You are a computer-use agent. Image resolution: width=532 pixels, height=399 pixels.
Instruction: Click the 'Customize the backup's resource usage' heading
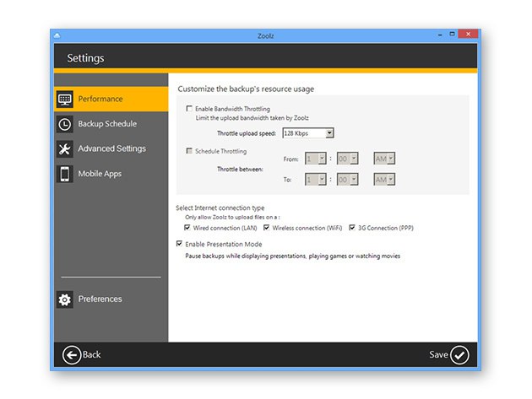click(246, 89)
